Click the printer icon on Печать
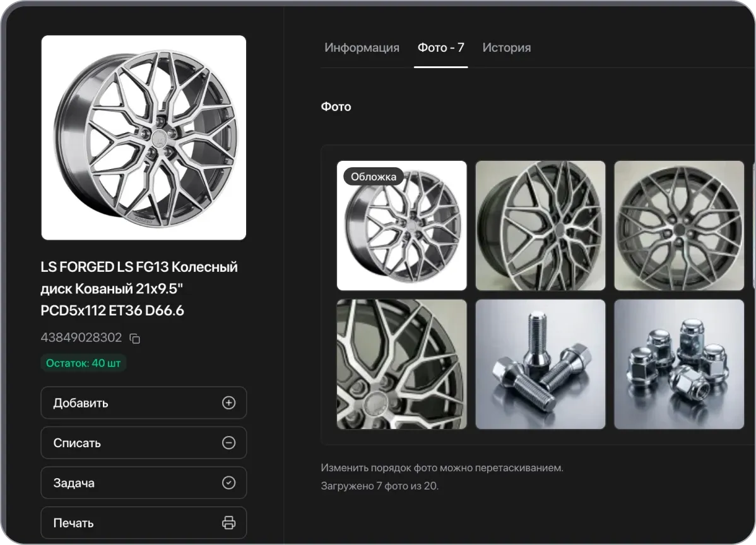This screenshot has height=545, width=756. 228,523
